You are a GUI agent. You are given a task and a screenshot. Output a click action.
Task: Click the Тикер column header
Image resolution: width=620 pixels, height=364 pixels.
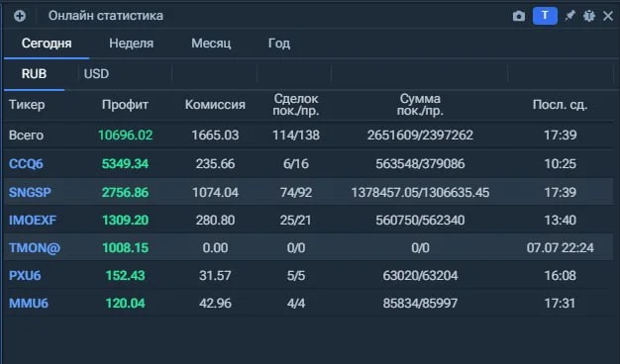[27, 105]
